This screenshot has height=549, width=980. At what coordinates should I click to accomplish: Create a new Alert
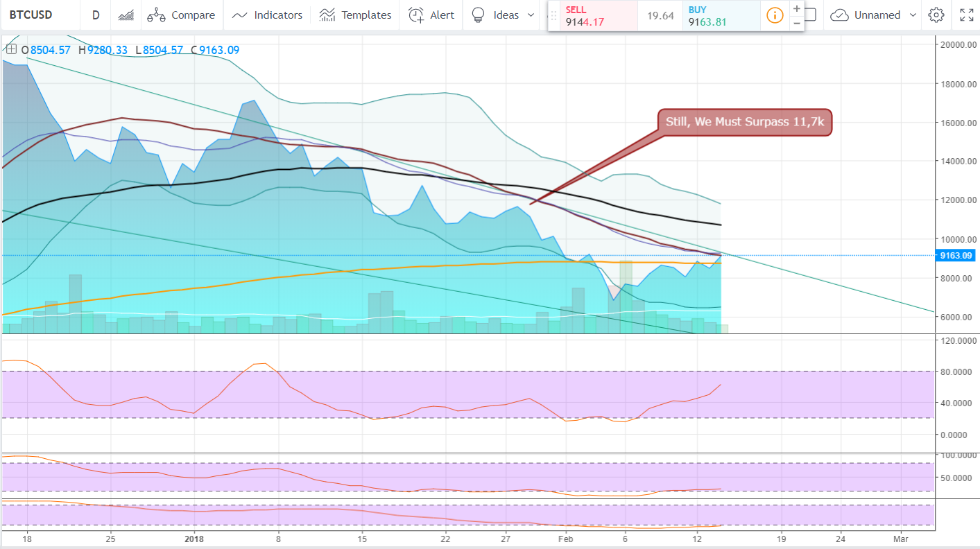(431, 15)
